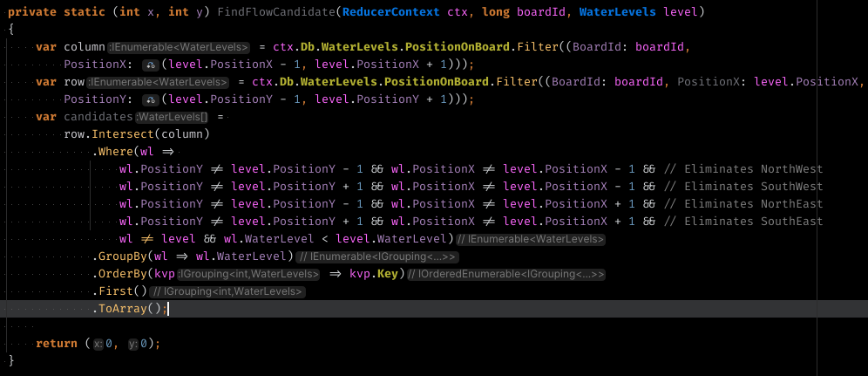Click the 'Key' property in kvp.Key
This screenshot has height=376, width=868.
pyautogui.click(x=388, y=274)
